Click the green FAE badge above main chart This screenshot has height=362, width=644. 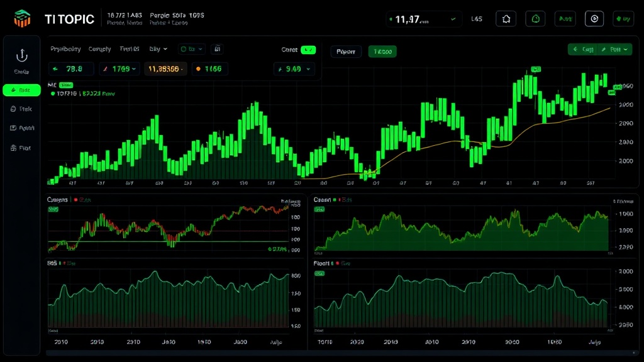66,85
